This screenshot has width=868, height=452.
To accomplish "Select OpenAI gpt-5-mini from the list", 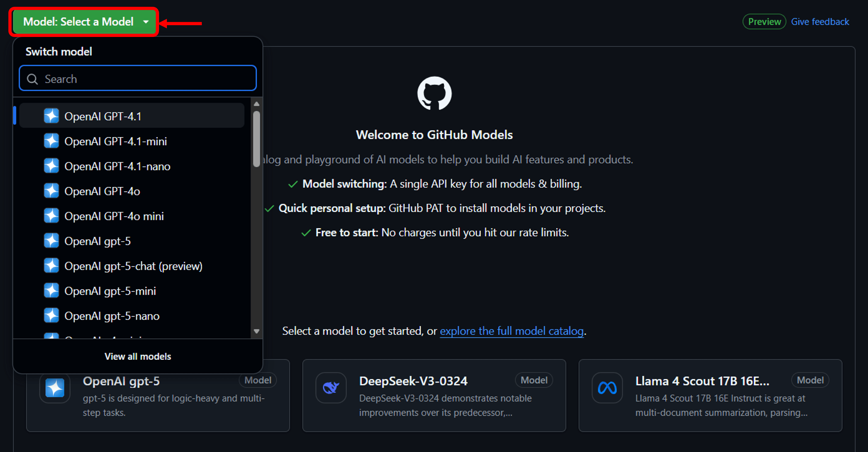I will tap(110, 291).
